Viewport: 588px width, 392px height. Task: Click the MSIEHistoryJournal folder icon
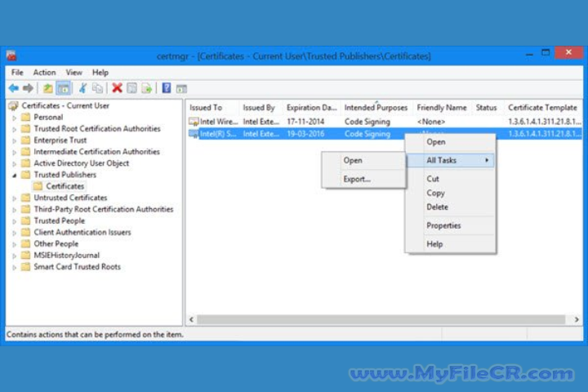click(25, 256)
